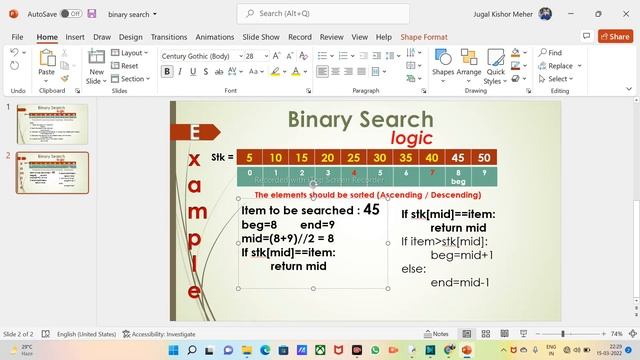Click the Notes button in status bar

coord(436,334)
